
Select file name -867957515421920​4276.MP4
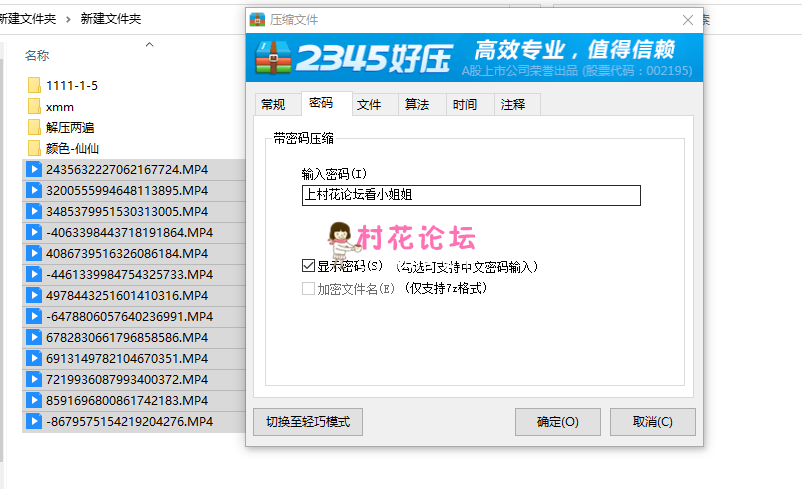pos(129,421)
